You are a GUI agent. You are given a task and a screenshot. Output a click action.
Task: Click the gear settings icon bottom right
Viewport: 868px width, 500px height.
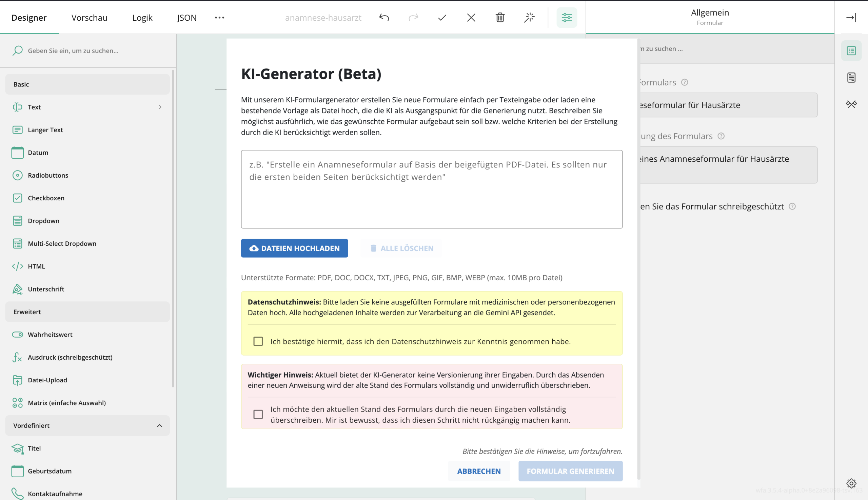coord(851,483)
